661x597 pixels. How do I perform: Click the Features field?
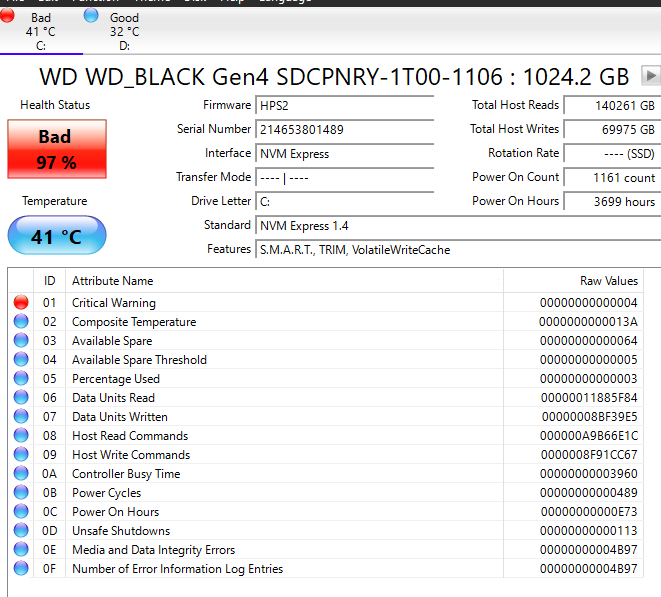coord(458,250)
